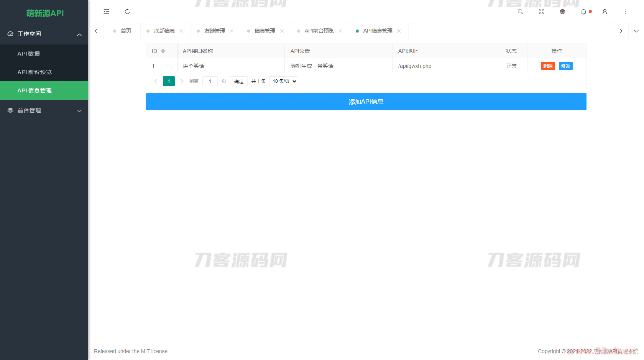
Task: Open the user account icon
Action: click(605, 12)
